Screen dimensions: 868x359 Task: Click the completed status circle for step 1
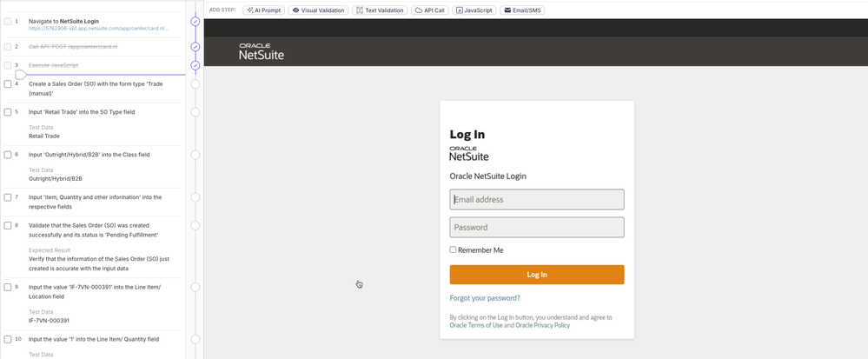[x=195, y=21]
